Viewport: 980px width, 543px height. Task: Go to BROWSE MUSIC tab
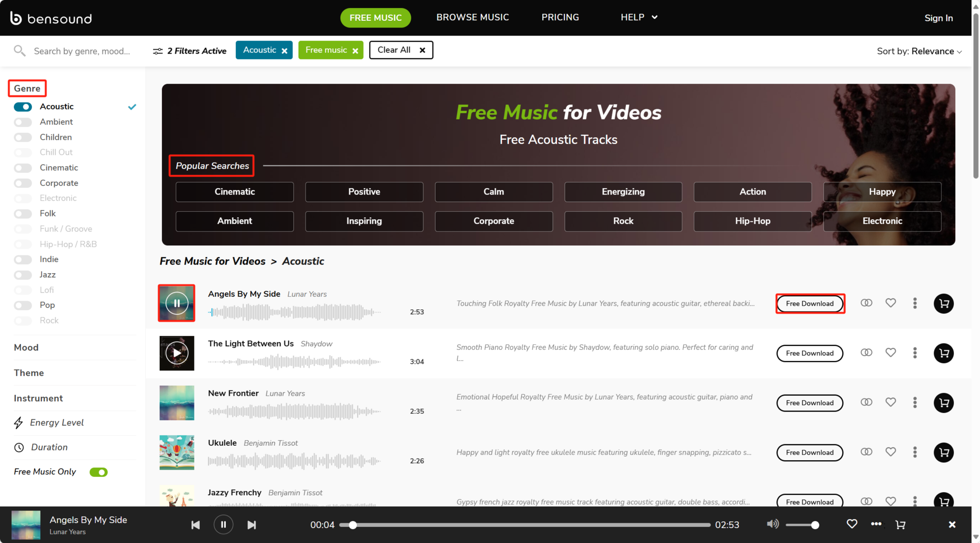tap(472, 17)
